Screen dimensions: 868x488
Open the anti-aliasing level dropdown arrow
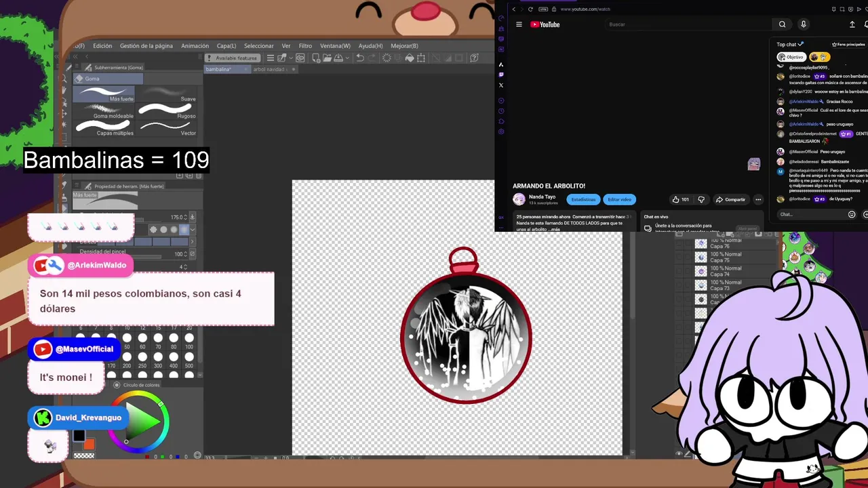(x=193, y=229)
